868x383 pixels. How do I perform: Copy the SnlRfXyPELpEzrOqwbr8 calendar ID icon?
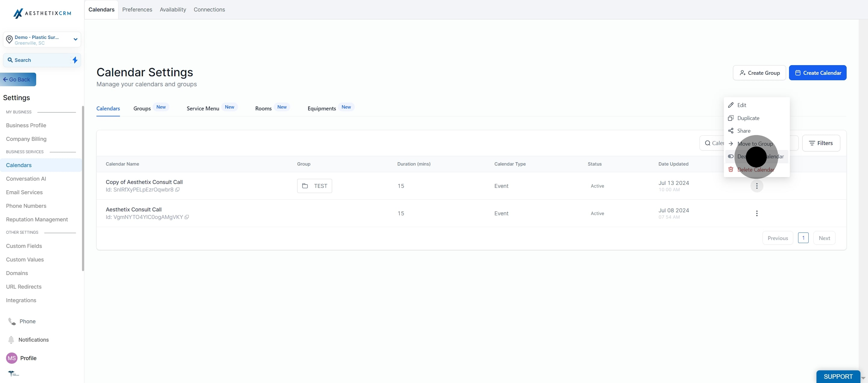(177, 189)
